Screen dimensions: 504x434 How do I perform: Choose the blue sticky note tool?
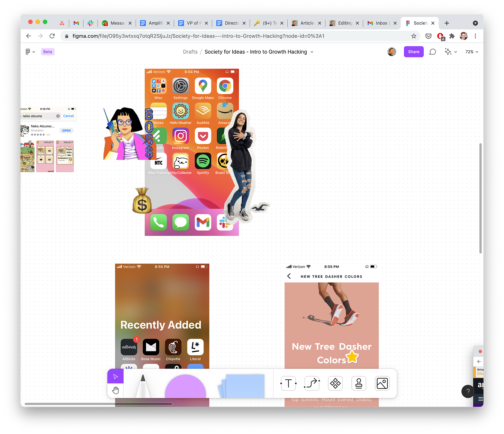[x=241, y=386]
